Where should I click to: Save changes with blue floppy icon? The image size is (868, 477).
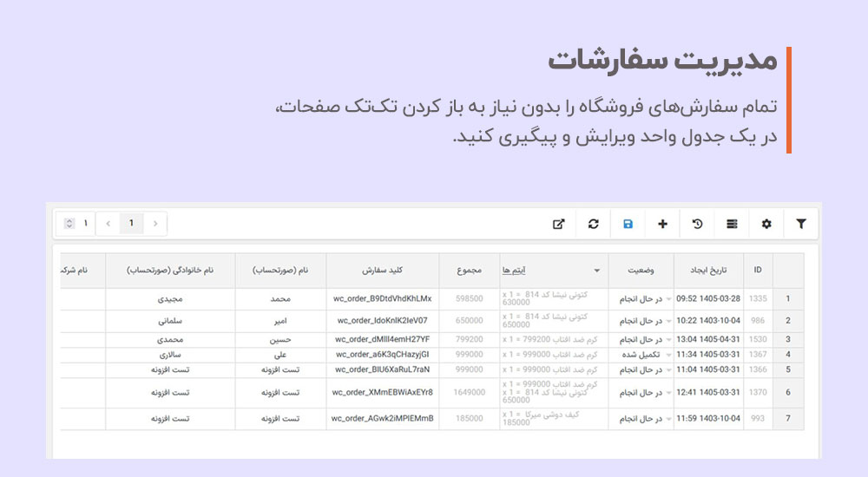tap(628, 224)
